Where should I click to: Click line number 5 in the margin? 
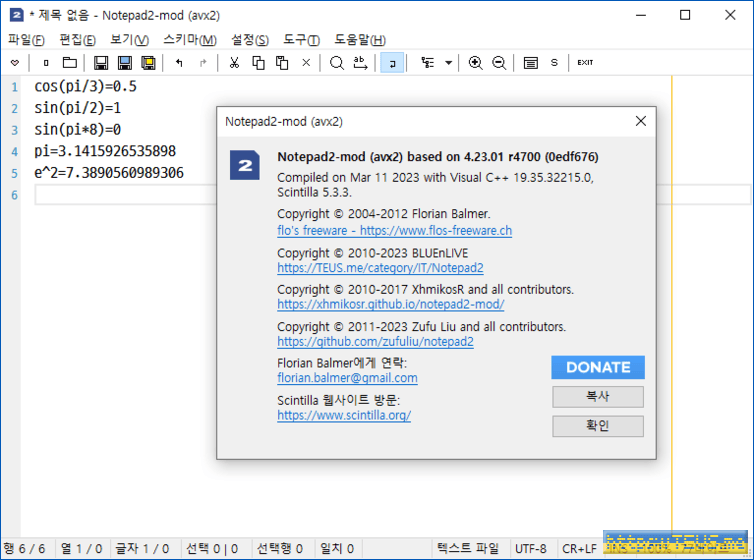click(14, 173)
